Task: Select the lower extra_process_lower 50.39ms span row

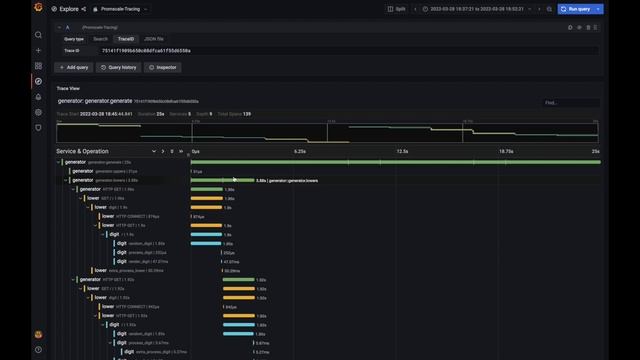Action: point(129,271)
